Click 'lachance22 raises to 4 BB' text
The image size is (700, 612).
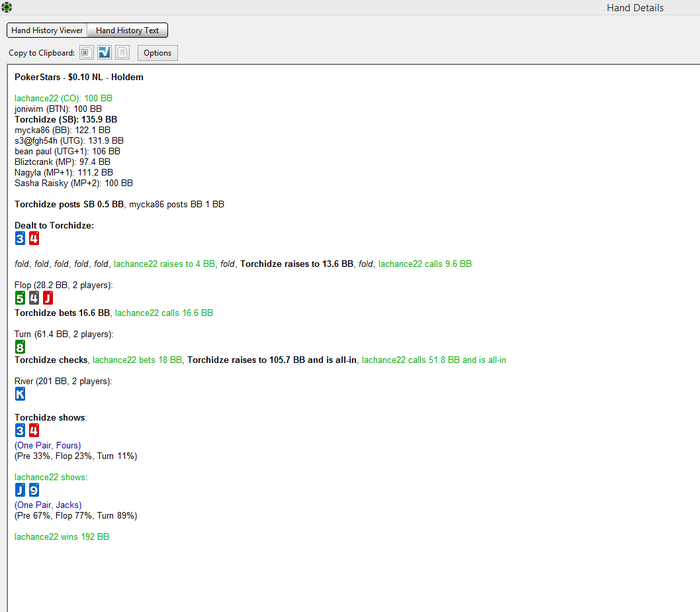pos(164,264)
